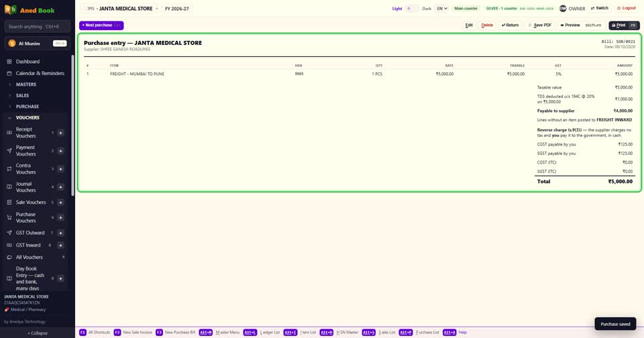Screen dimensions: 644x338
Task: Open Sales List shortcut
Action: pos(378,332)
